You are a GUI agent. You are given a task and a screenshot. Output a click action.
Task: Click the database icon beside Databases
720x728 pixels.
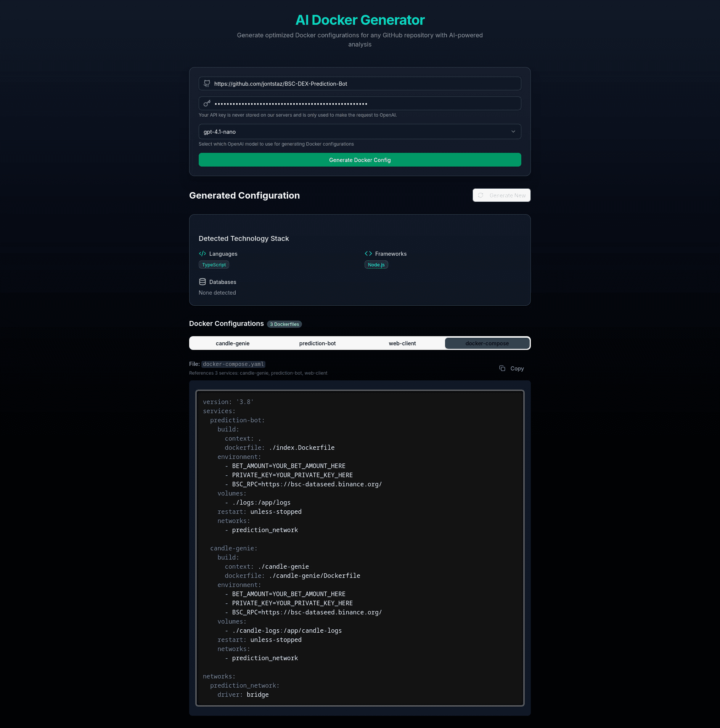point(202,282)
